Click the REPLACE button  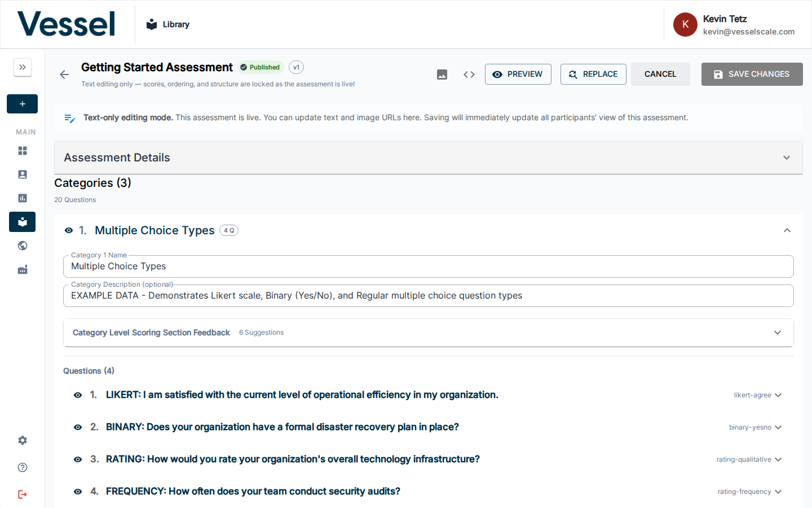click(593, 75)
